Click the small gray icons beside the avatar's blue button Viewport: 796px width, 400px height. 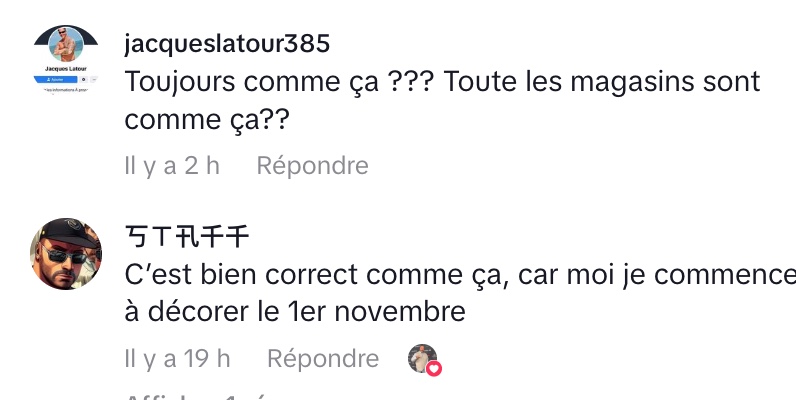(x=83, y=77)
